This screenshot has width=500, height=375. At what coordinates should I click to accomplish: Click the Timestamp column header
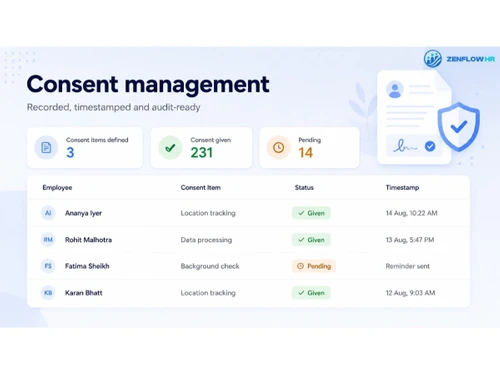[x=402, y=188]
